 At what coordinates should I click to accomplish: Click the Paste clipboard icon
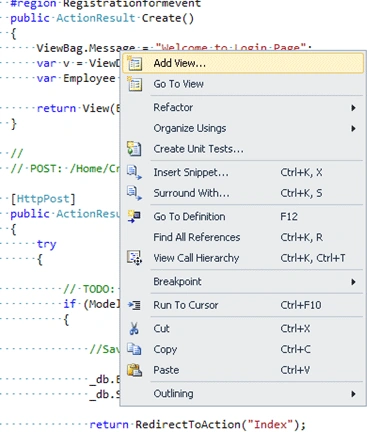pyautogui.click(x=134, y=370)
